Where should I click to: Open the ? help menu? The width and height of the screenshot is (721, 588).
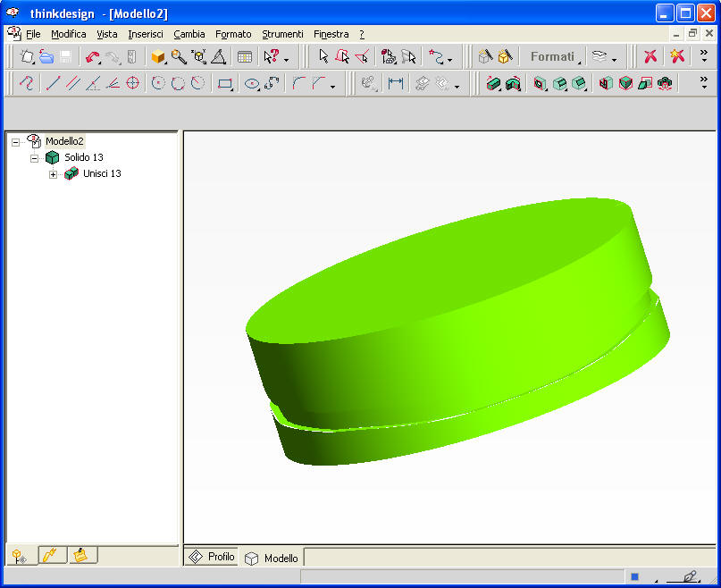pyautogui.click(x=362, y=34)
